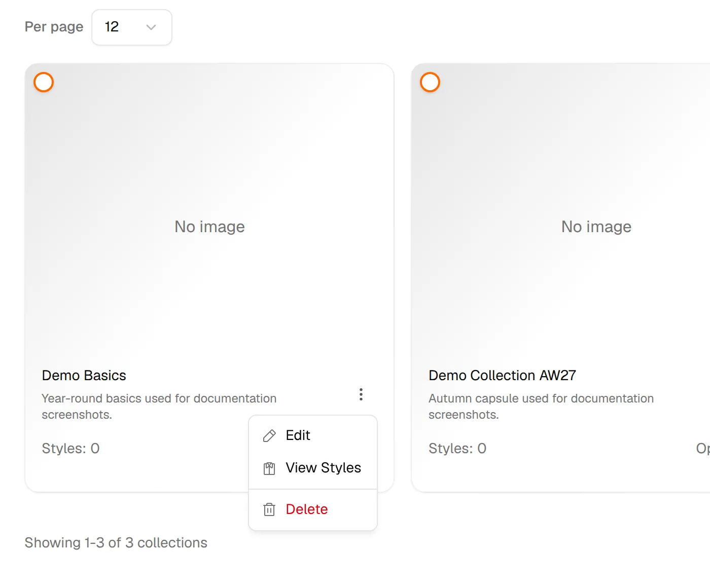The image size is (710, 588).
Task: Open the three-dot menu on Demo Basics card
Action: click(x=361, y=394)
